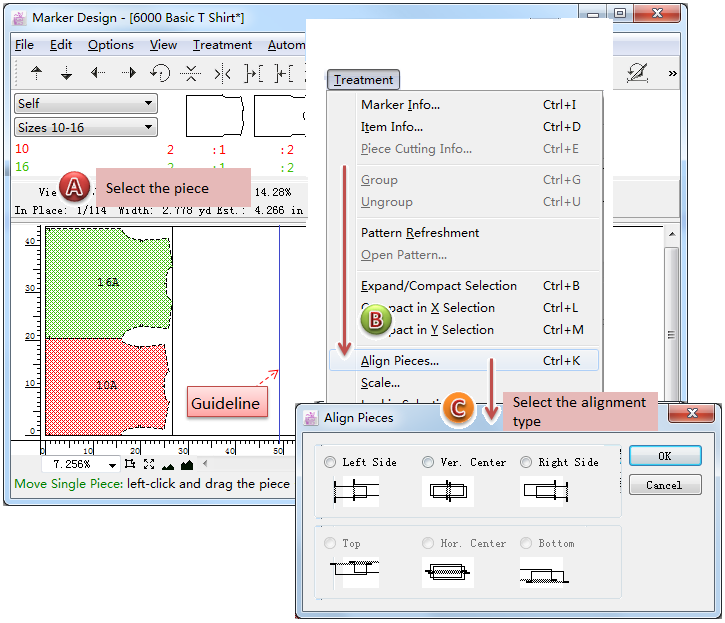Select the Right Side alignment option

(526, 462)
